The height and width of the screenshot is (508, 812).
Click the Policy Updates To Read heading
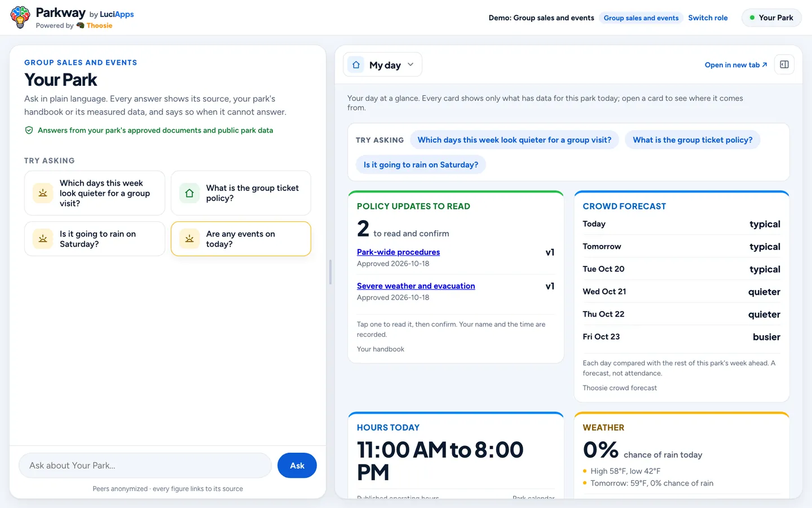[x=413, y=207]
